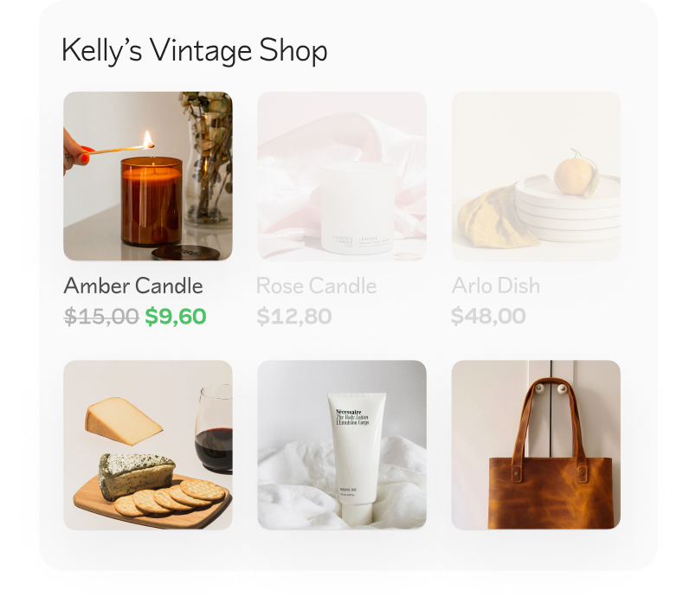Select the cheese and crackers board photo
683x616 pixels.
click(x=148, y=445)
